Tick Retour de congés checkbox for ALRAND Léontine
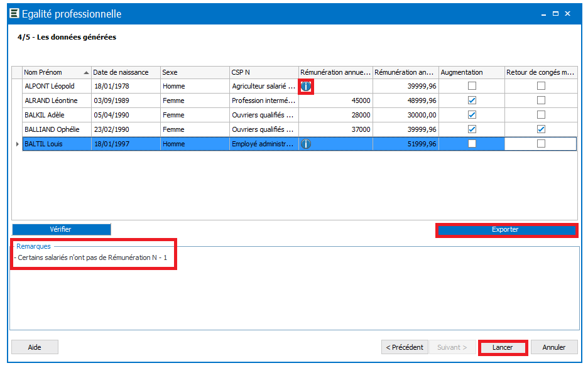Screen dimensions: 588x368 coord(541,100)
